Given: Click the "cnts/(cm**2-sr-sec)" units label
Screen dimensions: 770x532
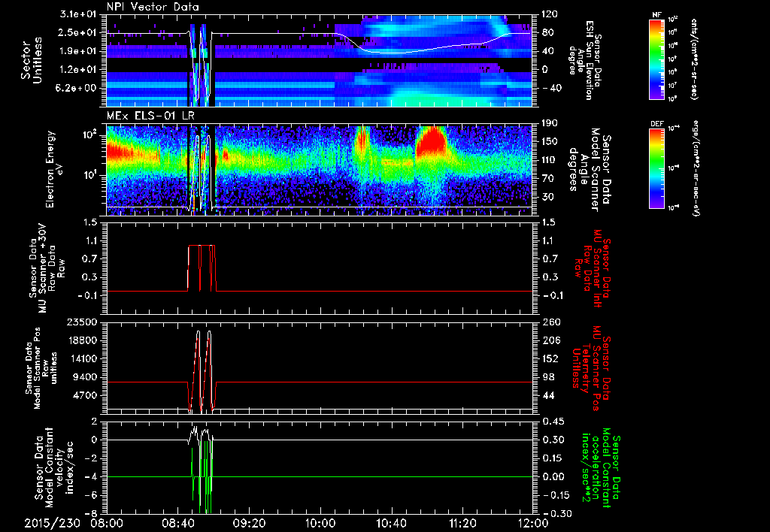Looking at the screenshot, I should (694, 59).
